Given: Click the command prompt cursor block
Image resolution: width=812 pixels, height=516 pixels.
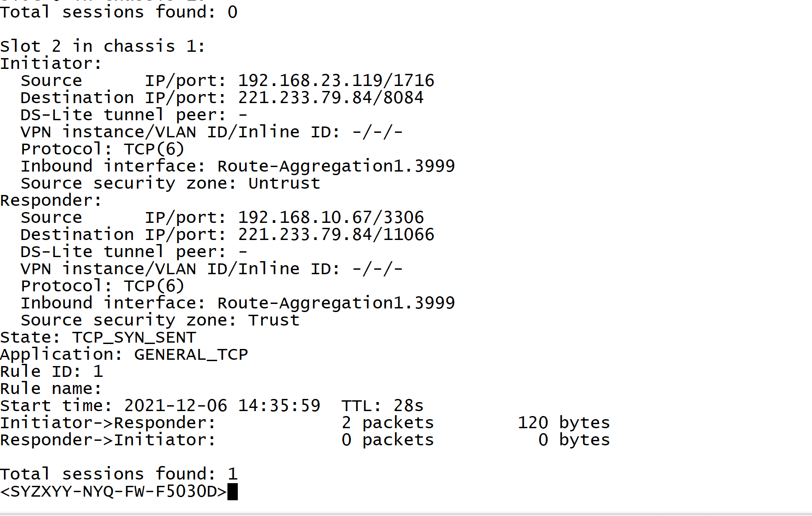Looking at the screenshot, I should pos(232,492).
